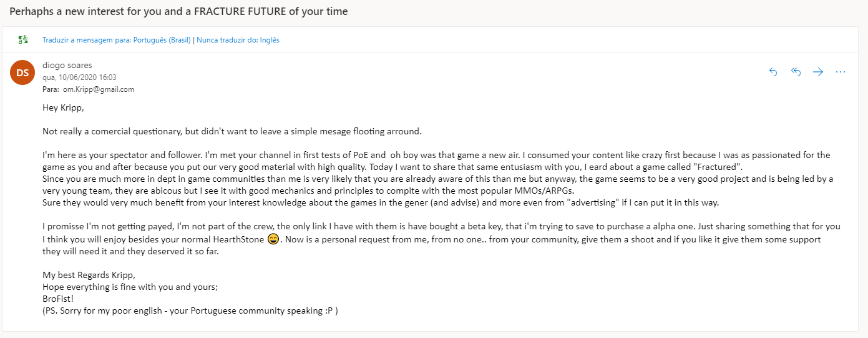Click the Reply All arrow icon
Image resolution: width=868 pixels, height=338 pixels.
tap(796, 72)
